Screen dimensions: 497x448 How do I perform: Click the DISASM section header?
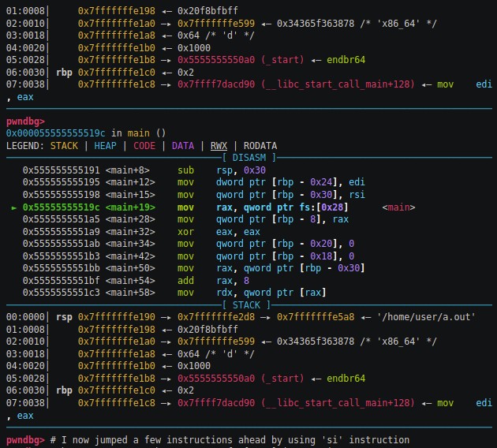pos(249,158)
